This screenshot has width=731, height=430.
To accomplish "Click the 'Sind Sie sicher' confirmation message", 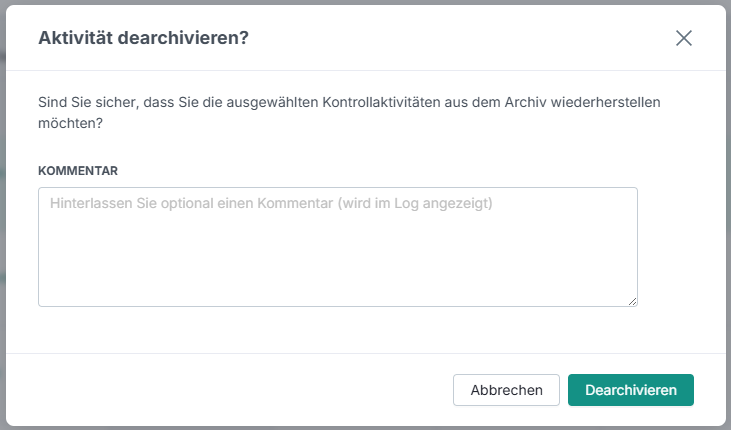I will tap(349, 112).
